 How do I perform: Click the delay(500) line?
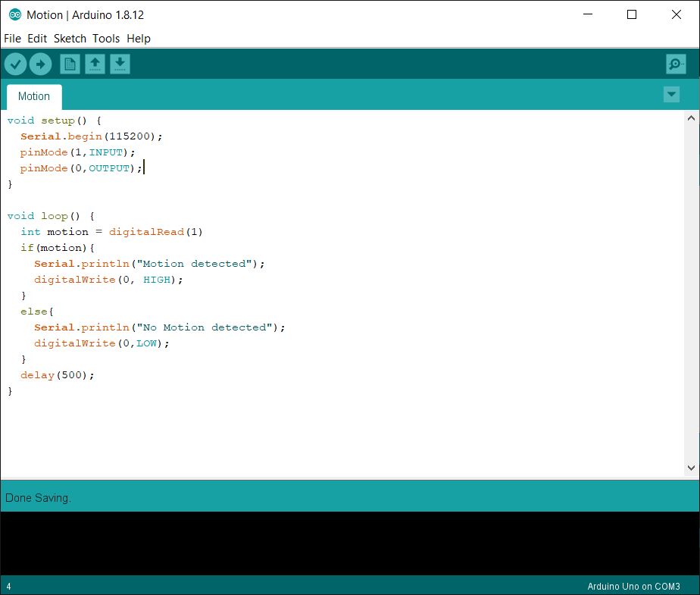click(x=57, y=375)
